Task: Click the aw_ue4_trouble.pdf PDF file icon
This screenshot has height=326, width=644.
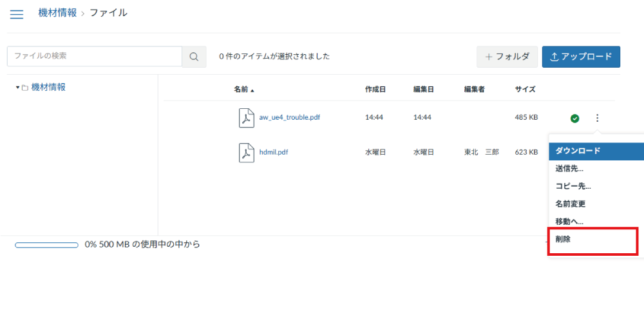Action: pyautogui.click(x=247, y=117)
